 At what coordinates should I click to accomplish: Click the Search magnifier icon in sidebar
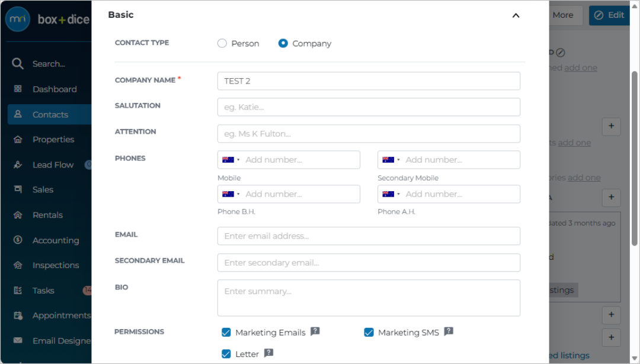pyautogui.click(x=18, y=63)
